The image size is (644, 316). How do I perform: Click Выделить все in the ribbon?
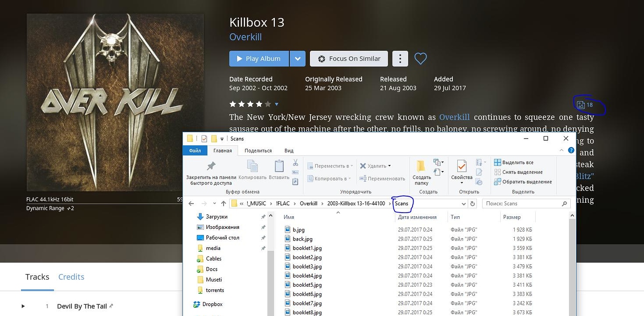[514, 162]
